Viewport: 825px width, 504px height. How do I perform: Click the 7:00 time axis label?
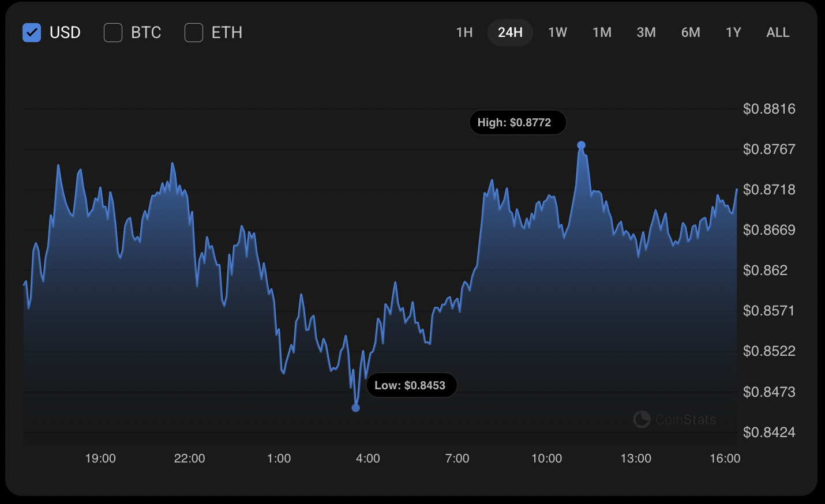click(x=457, y=458)
